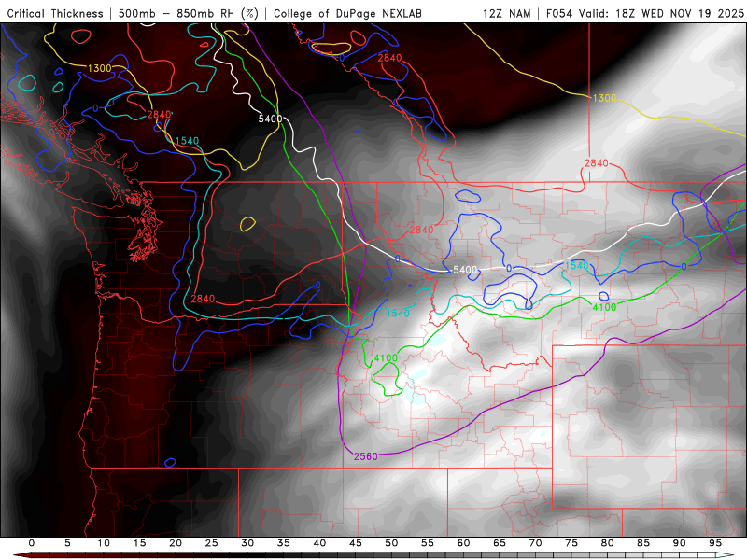The image size is (747, 560).
Task: Click the white '5400' label beside the yellow contour
Action: coord(270,119)
